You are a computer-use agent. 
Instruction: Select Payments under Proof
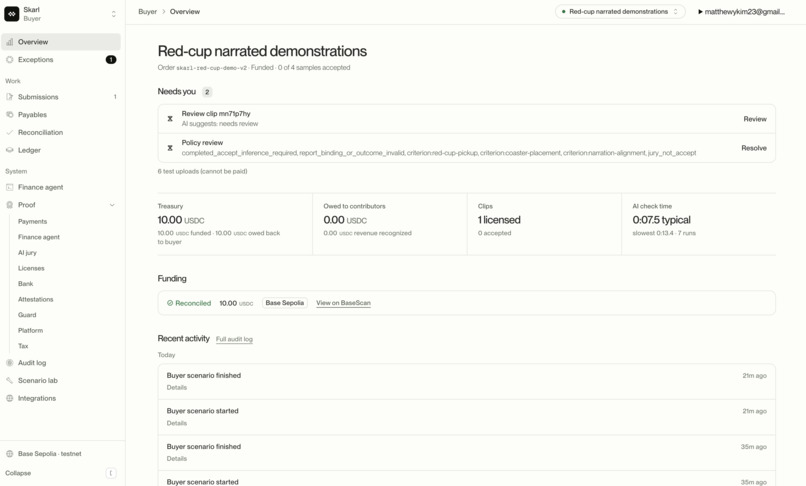(x=32, y=221)
